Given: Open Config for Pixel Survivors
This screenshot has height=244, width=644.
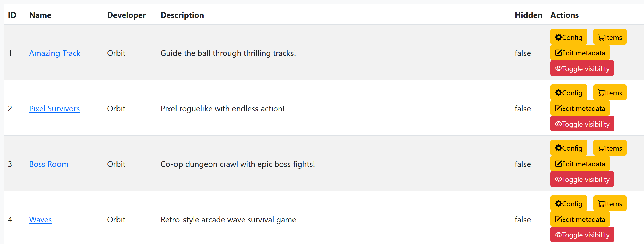Looking at the screenshot, I should coord(569,93).
